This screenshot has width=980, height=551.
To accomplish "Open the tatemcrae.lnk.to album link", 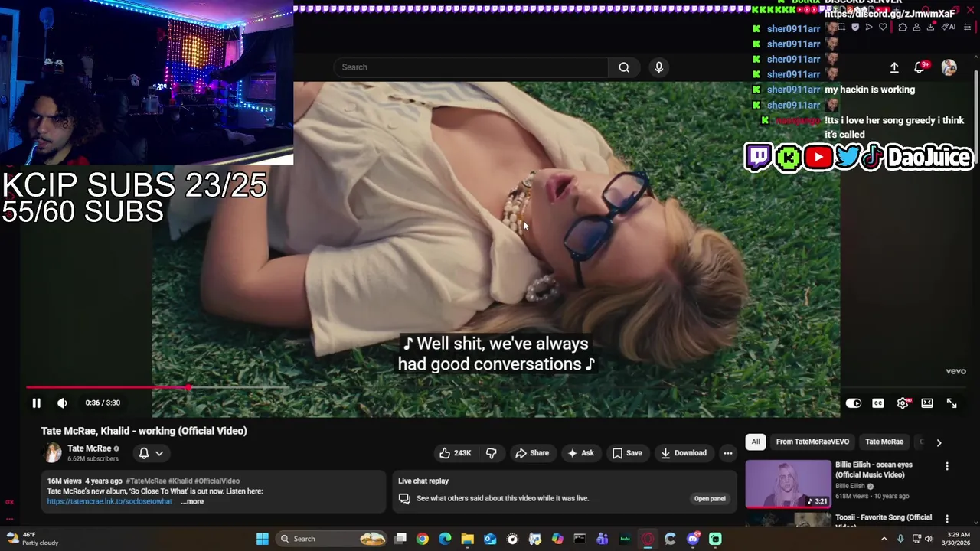I will [109, 502].
